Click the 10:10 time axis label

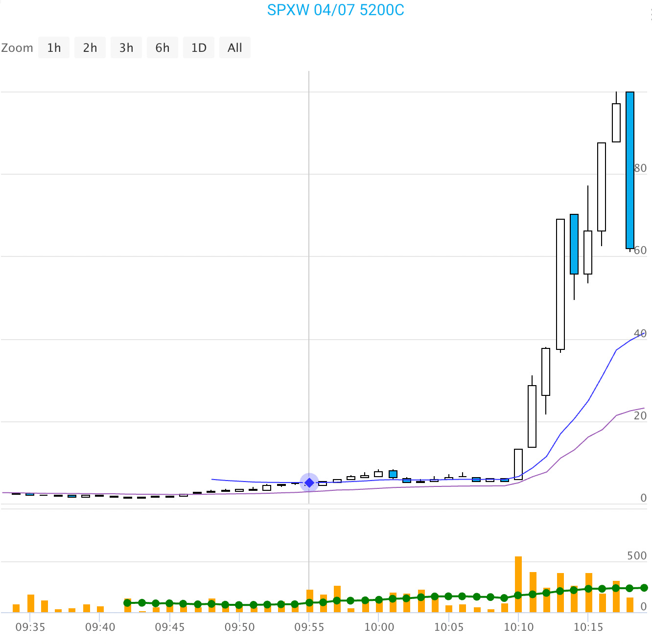tap(518, 627)
